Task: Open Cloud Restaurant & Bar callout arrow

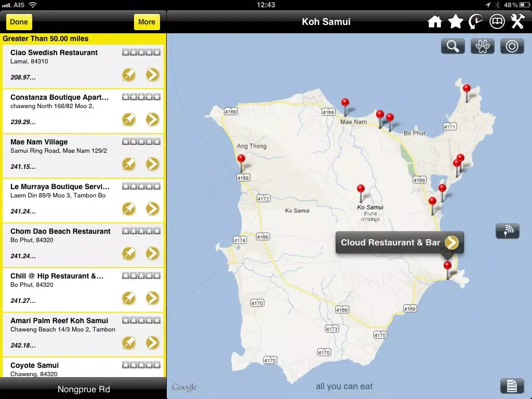Action: click(x=452, y=242)
